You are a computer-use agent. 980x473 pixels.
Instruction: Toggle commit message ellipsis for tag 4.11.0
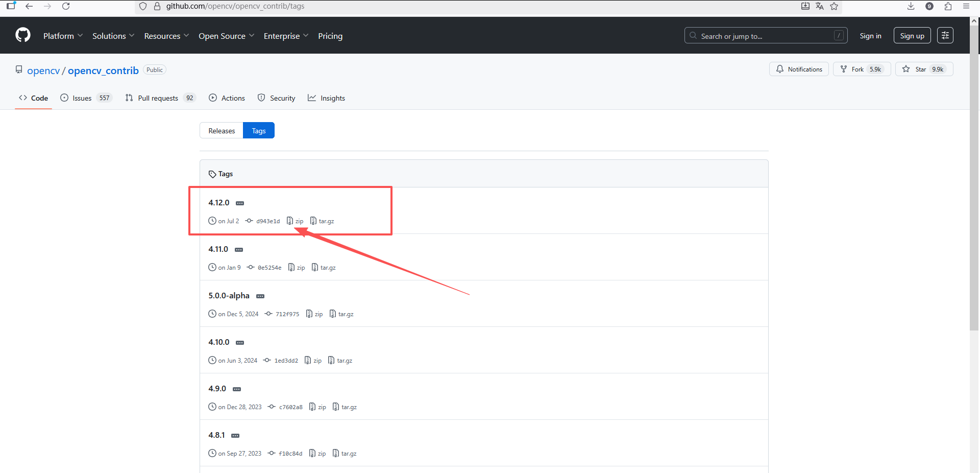(239, 250)
